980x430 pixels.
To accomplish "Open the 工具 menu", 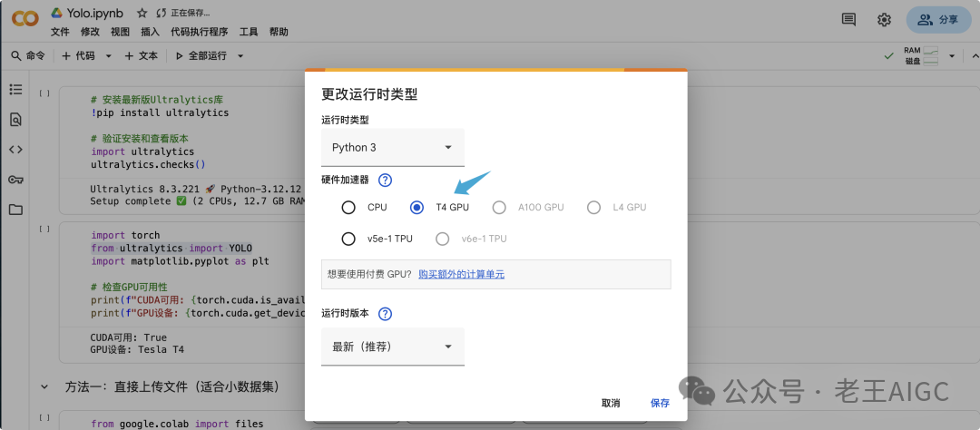I will pos(249,32).
